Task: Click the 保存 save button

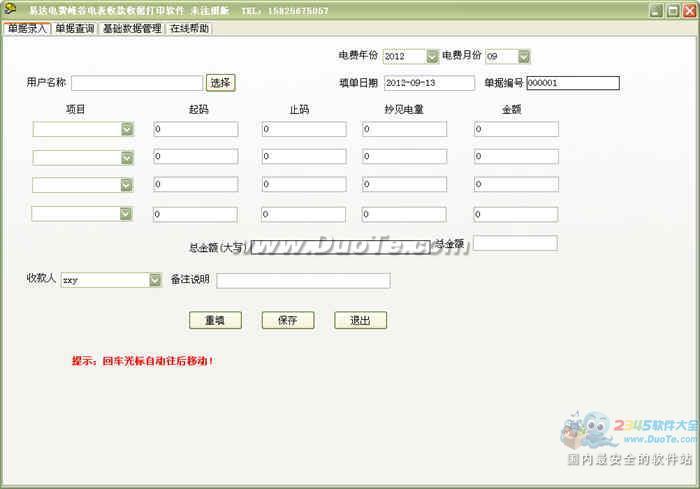Action: 287,320
